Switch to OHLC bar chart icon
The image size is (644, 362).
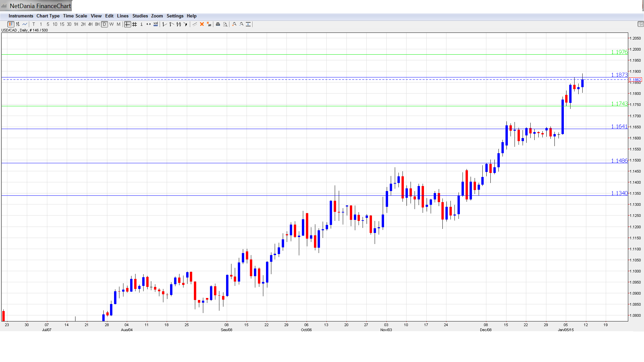pos(18,24)
